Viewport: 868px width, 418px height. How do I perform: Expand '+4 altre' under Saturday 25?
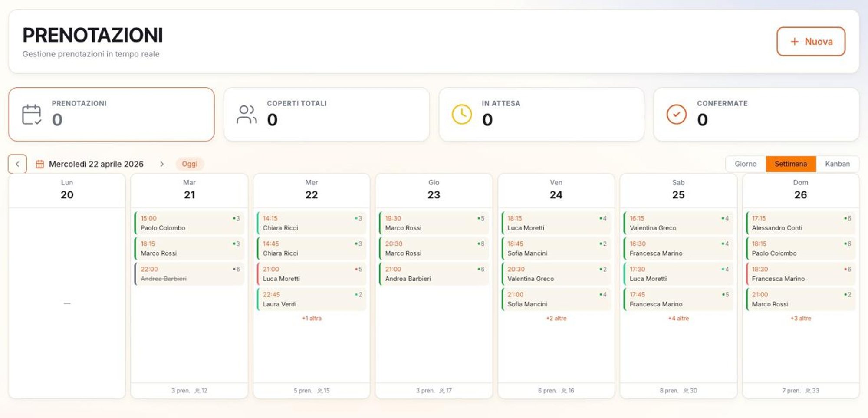[679, 318]
